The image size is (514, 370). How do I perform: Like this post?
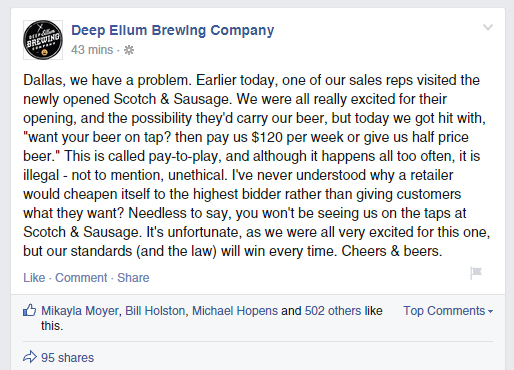(34, 278)
